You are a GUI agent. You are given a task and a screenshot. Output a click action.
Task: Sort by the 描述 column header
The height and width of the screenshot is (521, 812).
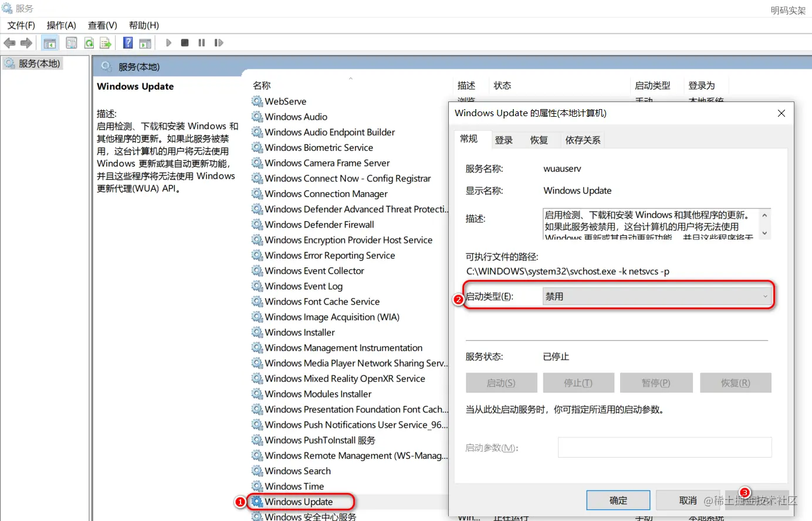[466, 86]
